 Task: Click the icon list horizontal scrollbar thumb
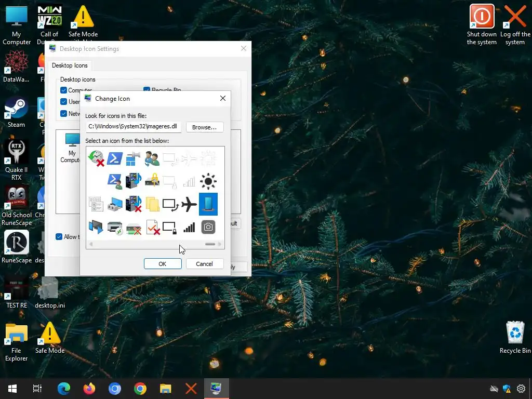(x=210, y=244)
